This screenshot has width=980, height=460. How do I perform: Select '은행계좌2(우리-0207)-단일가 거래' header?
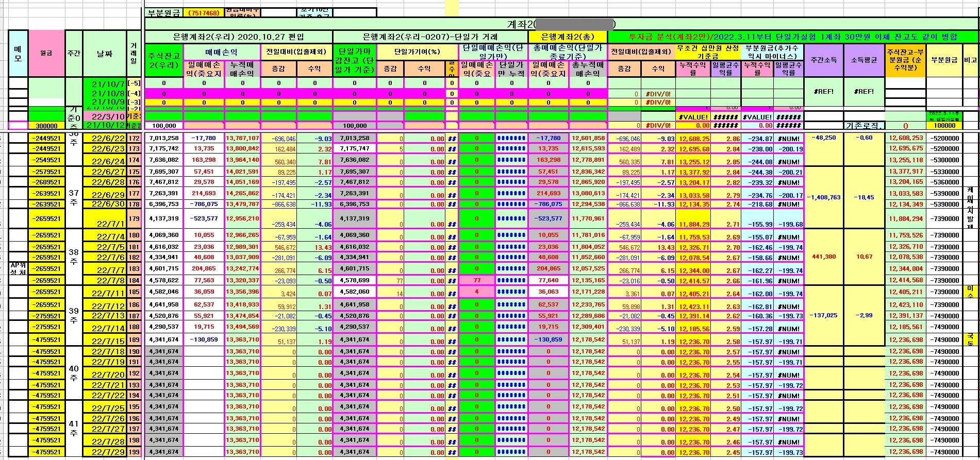click(430, 37)
